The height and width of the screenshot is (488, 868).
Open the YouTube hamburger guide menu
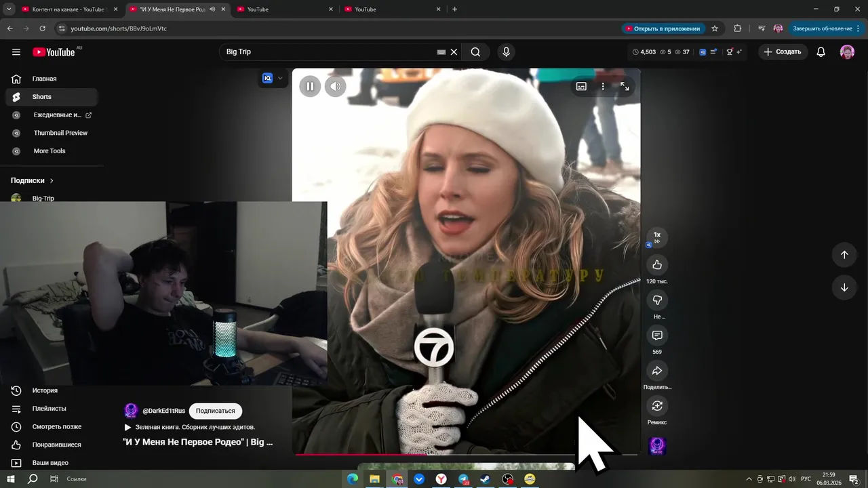point(16,52)
